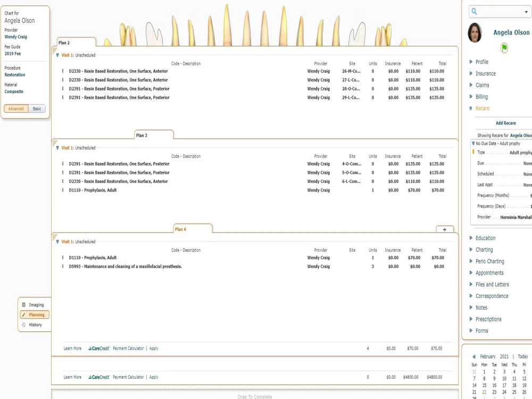Screen dimensions: 532x399
Task: Open Payment Calculator in the $70.00 totals row
Action: (x=128, y=348)
